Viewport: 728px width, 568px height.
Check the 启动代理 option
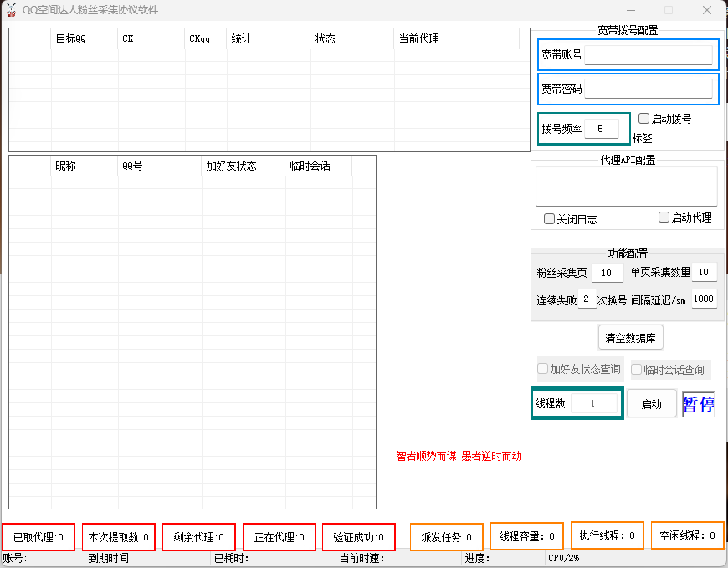pyautogui.click(x=664, y=217)
